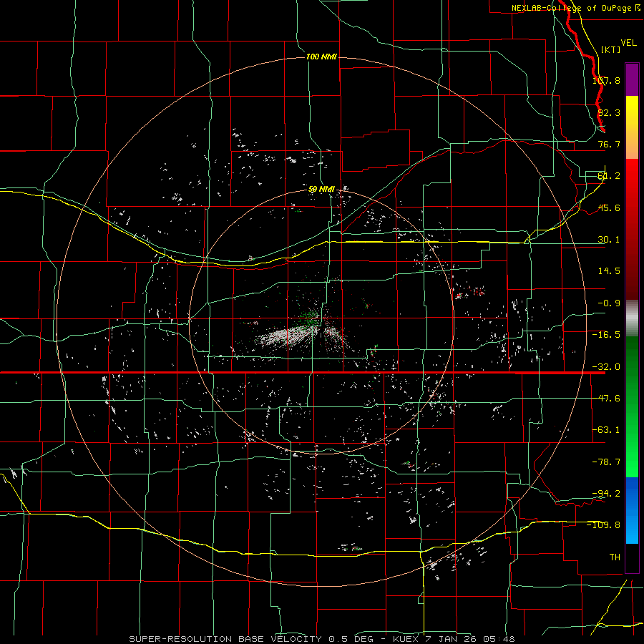Click the -16.5 velocity scale value
Screen dimensions: 644x644
606,335
